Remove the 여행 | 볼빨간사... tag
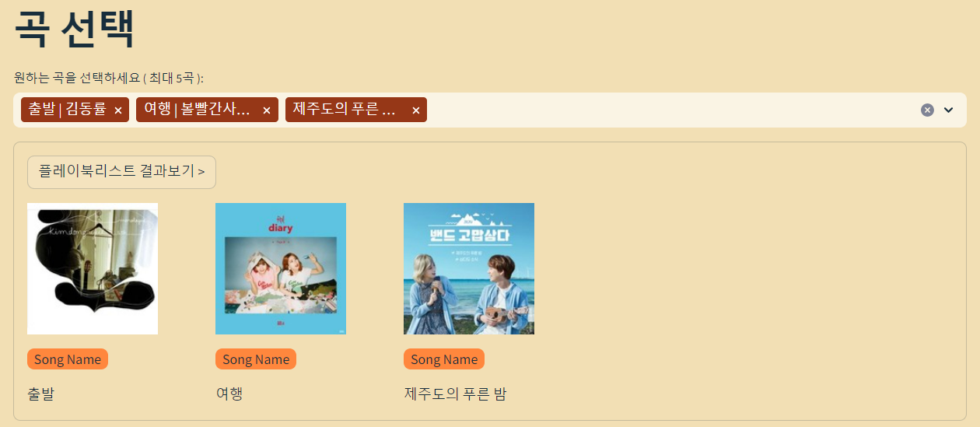Screen dimensions: 980x427 266,110
